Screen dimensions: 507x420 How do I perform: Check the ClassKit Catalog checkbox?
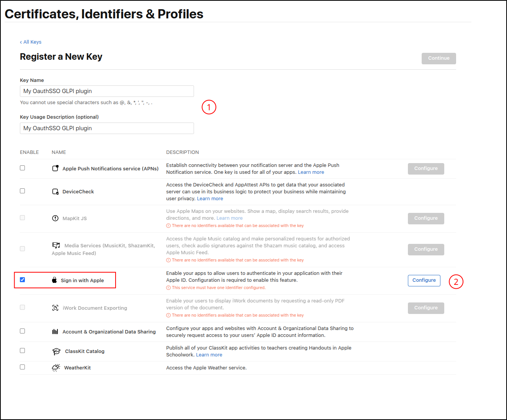(23, 351)
